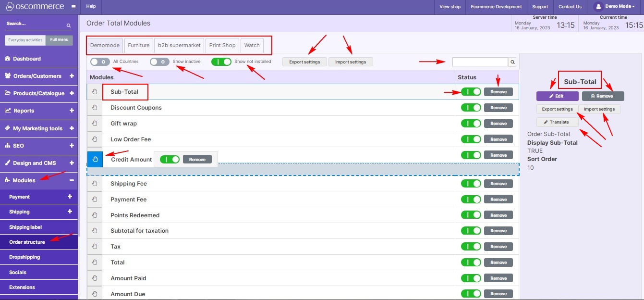Click the Translate button in the Sub-Total panel
This screenshot has height=300, width=644.
pos(557,122)
